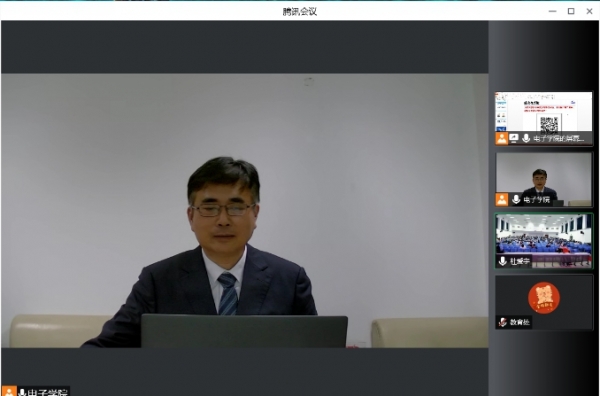The height and width of the screenshot is (396, 600).
Task: Select the 电子学院 speaker video thumbnail
Action: coord(544,179)
